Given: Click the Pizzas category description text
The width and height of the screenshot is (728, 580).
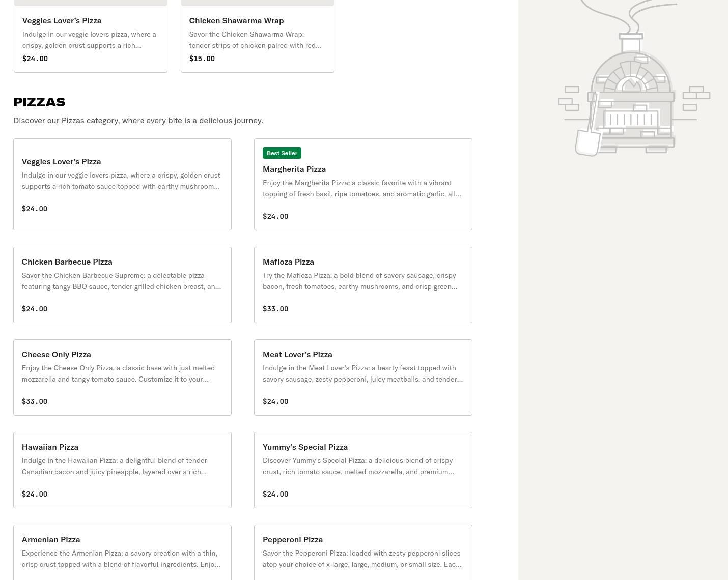Looking at the screenshot, I should [138, 121].
